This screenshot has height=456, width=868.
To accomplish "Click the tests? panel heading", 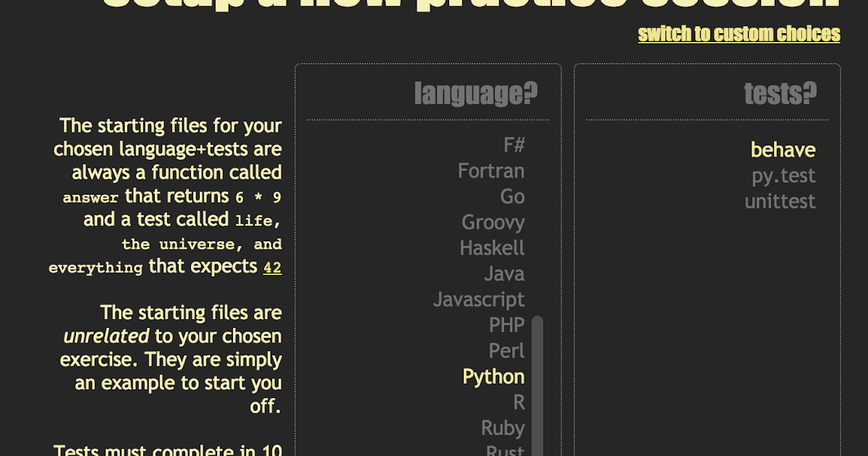I will pos(780,93).
